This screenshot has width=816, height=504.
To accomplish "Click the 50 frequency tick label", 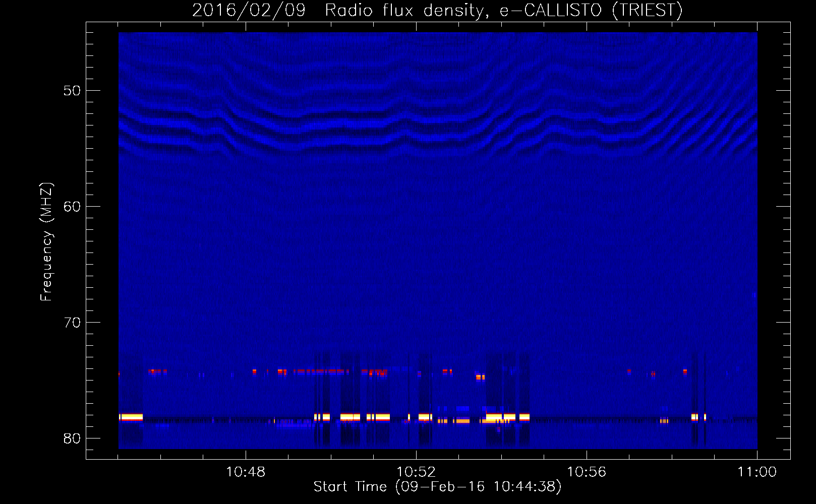I will tap(72, 91).
